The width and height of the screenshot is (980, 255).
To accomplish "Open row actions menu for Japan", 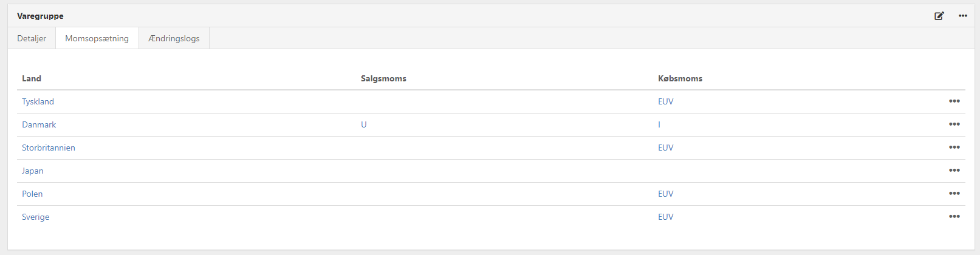I will [954, 171].
